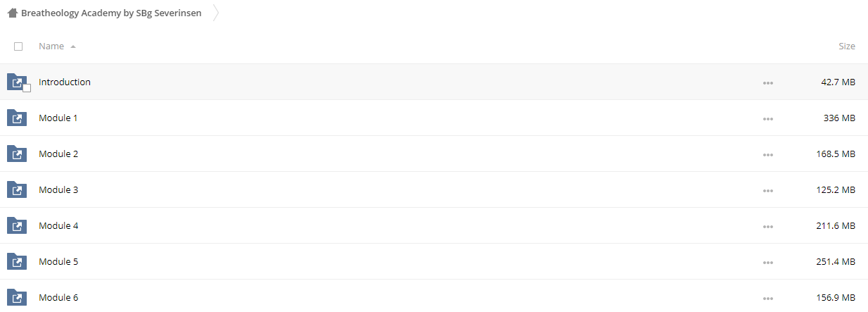Open the Module 4 folder name link
868x312 pixels.
58,225
